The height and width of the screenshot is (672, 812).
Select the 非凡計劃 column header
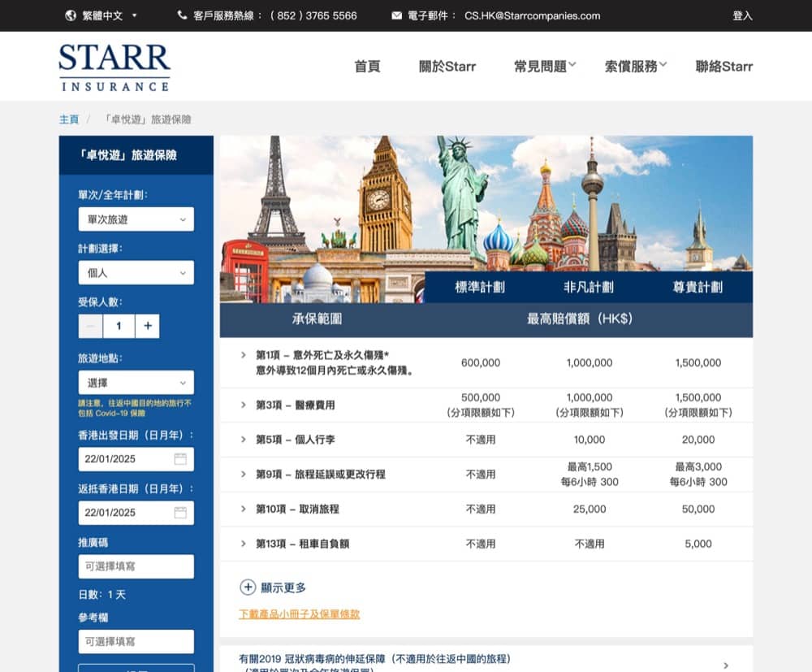coord(589,287)
